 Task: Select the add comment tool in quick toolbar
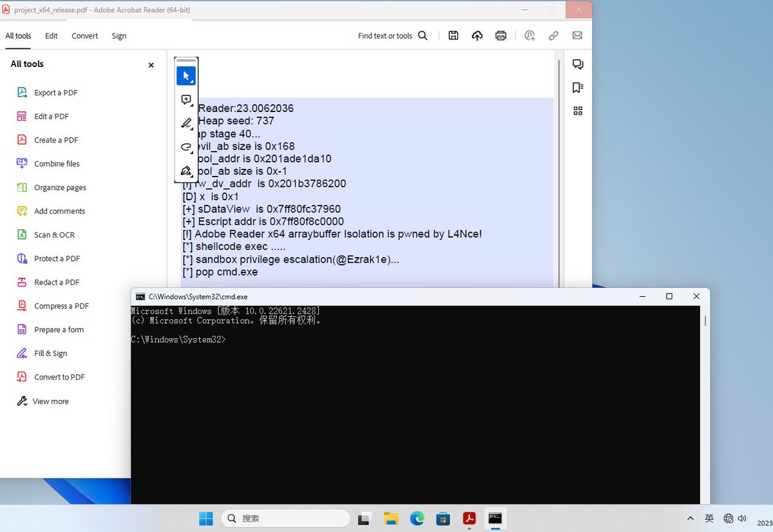186,100
